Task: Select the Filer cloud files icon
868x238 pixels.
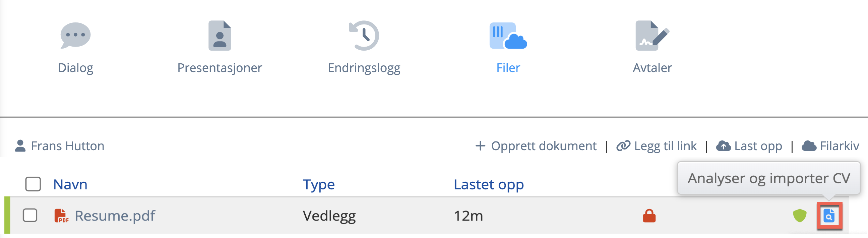Action: pos(508,36)
